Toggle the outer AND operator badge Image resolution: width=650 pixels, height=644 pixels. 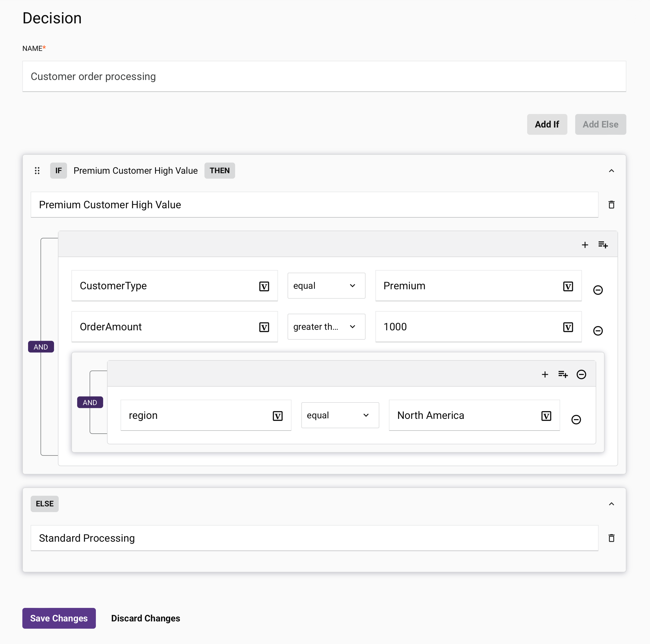click(x=41, y=347)
